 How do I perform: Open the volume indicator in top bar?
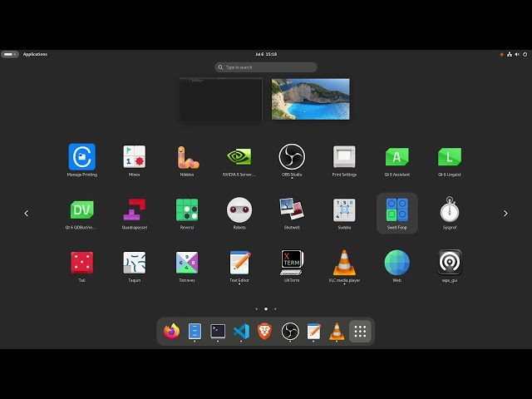click(x=517, y=54)
